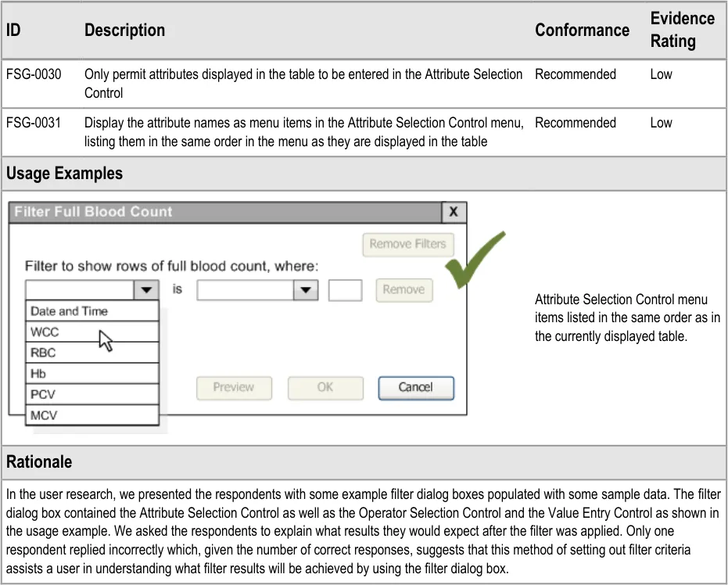This screenshot has width=728, height=585.
Task: Expand the Attribute Selection dropdown arrow
Action: coord(146,290)
